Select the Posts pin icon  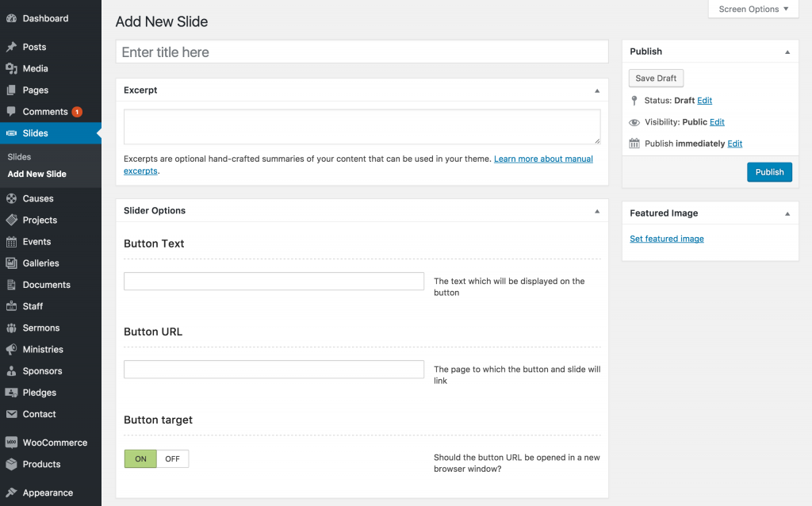tap(10, 47)
